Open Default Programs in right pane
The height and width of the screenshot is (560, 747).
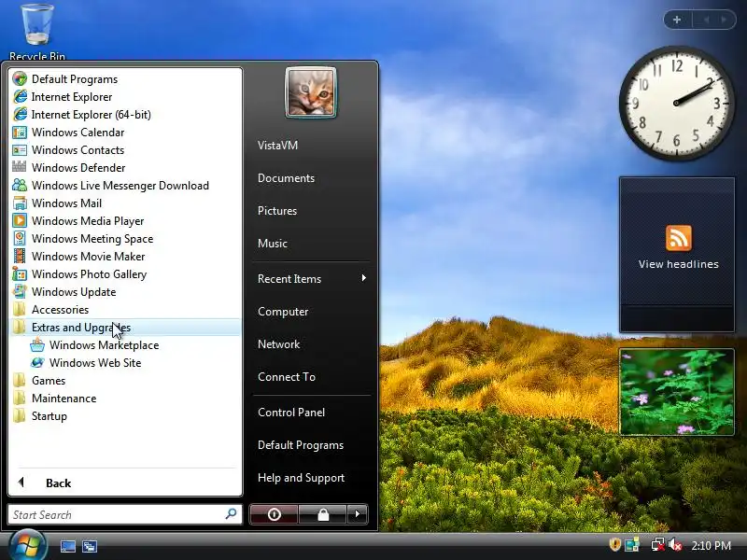[x=301, y=445]
